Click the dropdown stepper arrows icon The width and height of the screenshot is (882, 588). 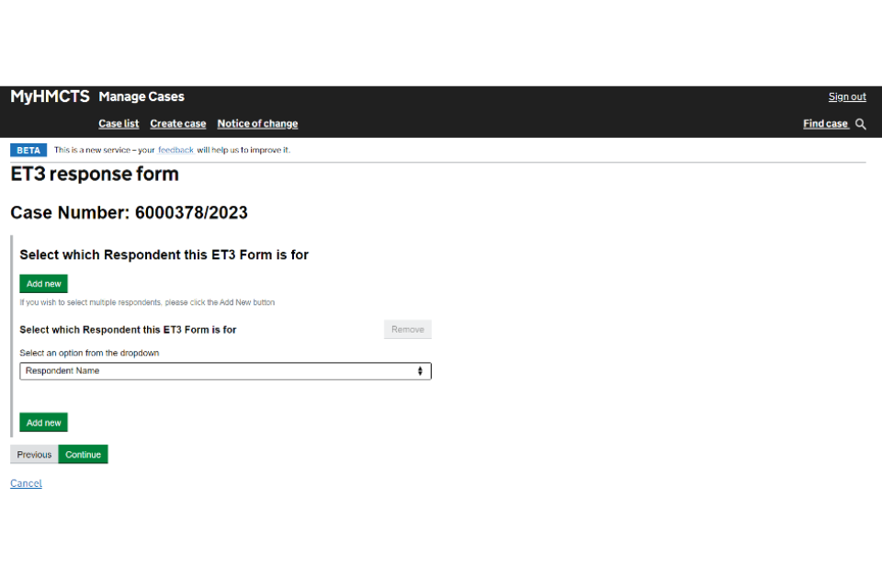(x=421, y=370)
